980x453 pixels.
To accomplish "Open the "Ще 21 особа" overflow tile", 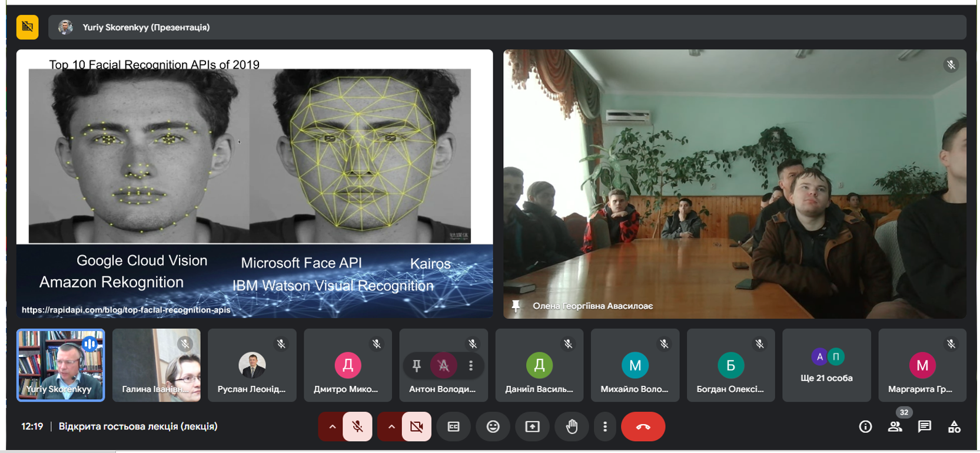I will click(826, 365).
